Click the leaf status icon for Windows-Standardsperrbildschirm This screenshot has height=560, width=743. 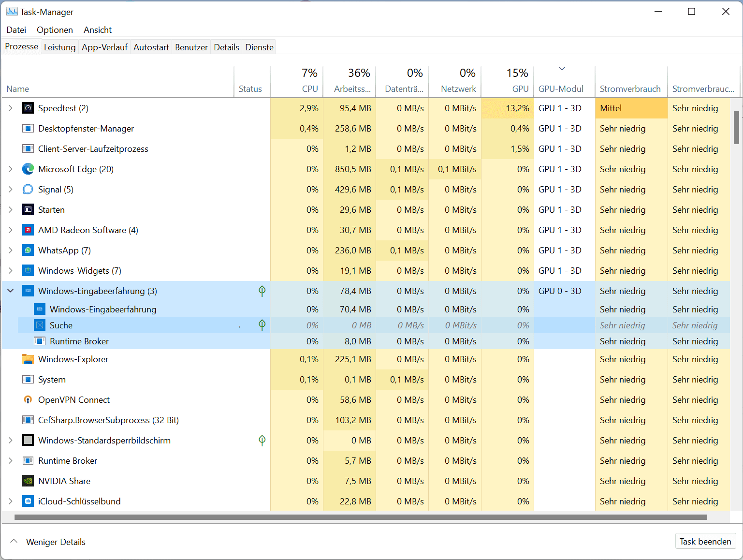point(262,440)
